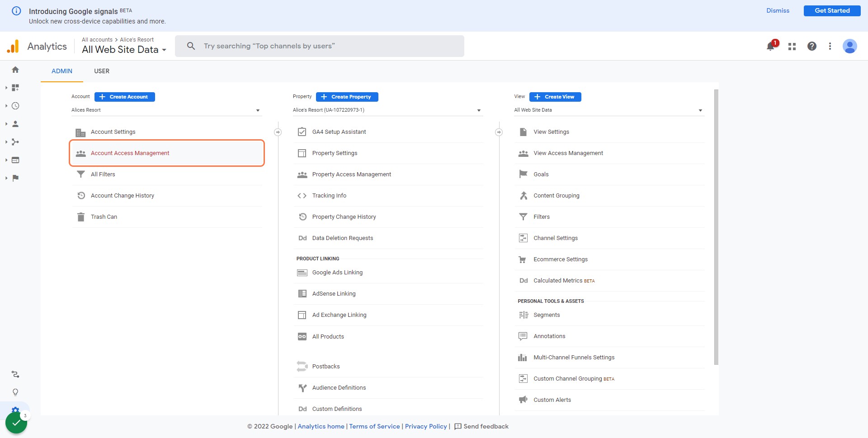The height and width of the screenshot is (438, 868).
Task: Click the All Products link icon
Action: point(302,337)
